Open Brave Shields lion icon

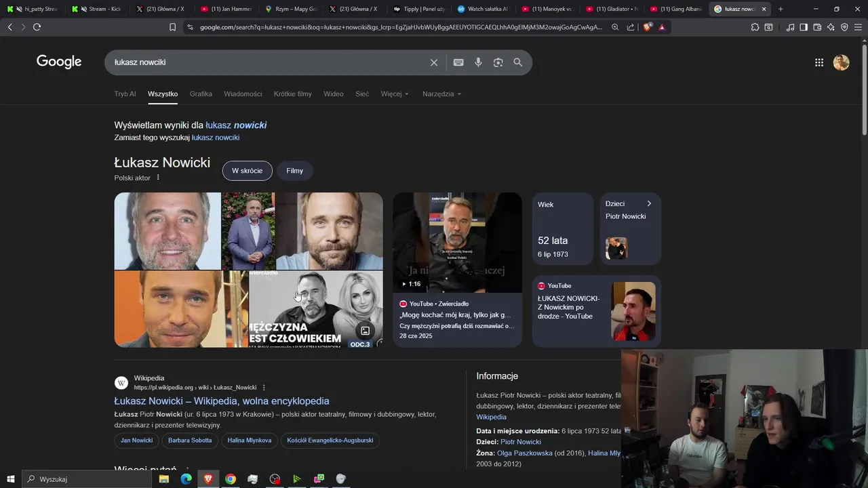tap(647, 27)
